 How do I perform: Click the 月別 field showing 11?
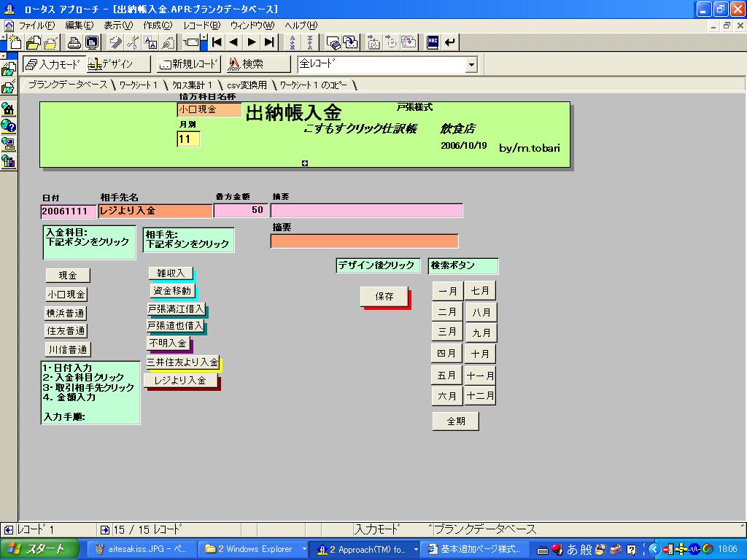click(188, 139)
